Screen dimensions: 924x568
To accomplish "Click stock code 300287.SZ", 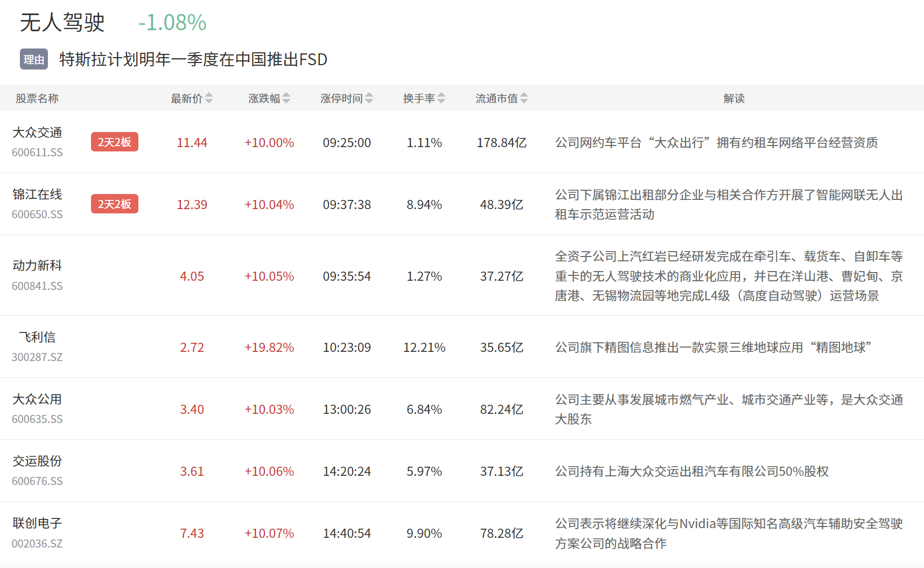I will pos(37,357).
